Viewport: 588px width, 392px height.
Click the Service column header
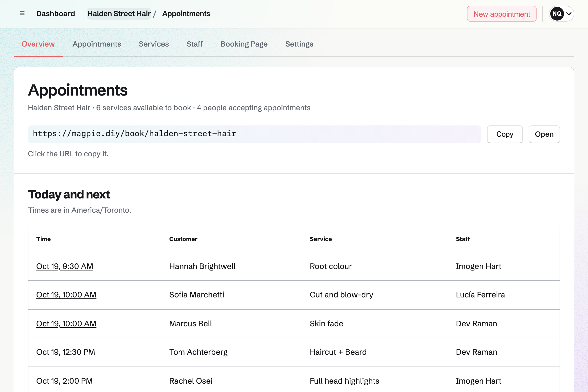tap(321, 239)
